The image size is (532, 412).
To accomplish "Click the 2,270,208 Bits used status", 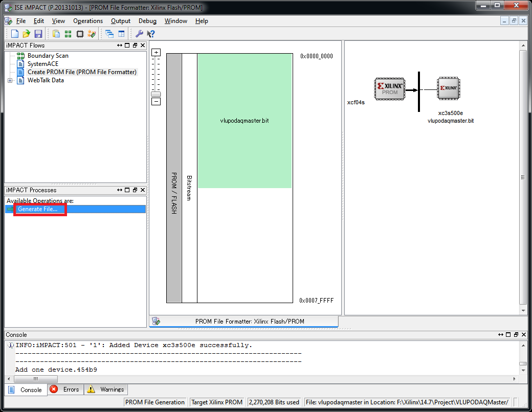I will (x=274, y=402).
